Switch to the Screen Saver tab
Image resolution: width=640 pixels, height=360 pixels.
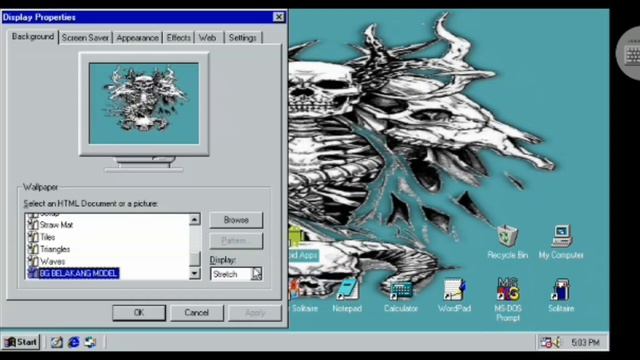pos(85,38)
